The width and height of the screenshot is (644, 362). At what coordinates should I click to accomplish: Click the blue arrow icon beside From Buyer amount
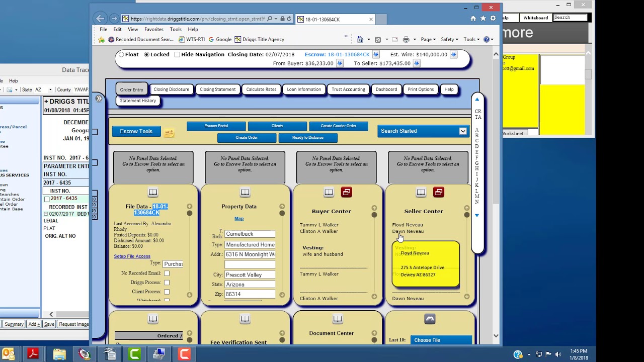click(340, 63)
